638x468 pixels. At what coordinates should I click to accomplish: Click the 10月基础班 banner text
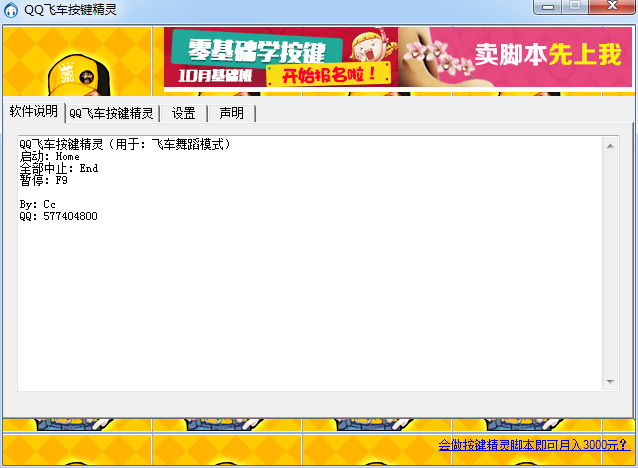point(215,76)
